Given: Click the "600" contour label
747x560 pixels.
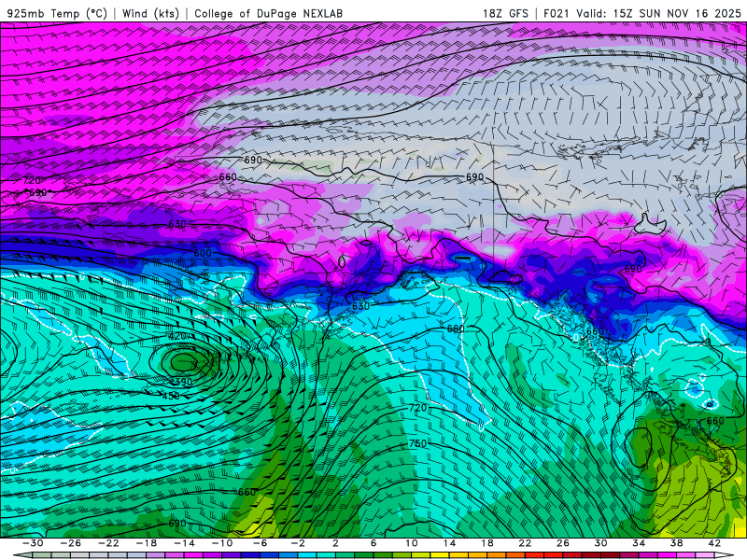Looking at the screenshot, I should [203, 253].
